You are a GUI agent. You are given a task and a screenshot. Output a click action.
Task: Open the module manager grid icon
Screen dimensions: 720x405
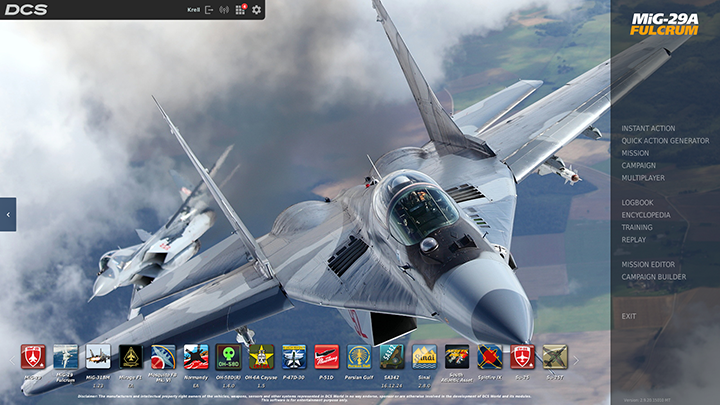[240, 10]
